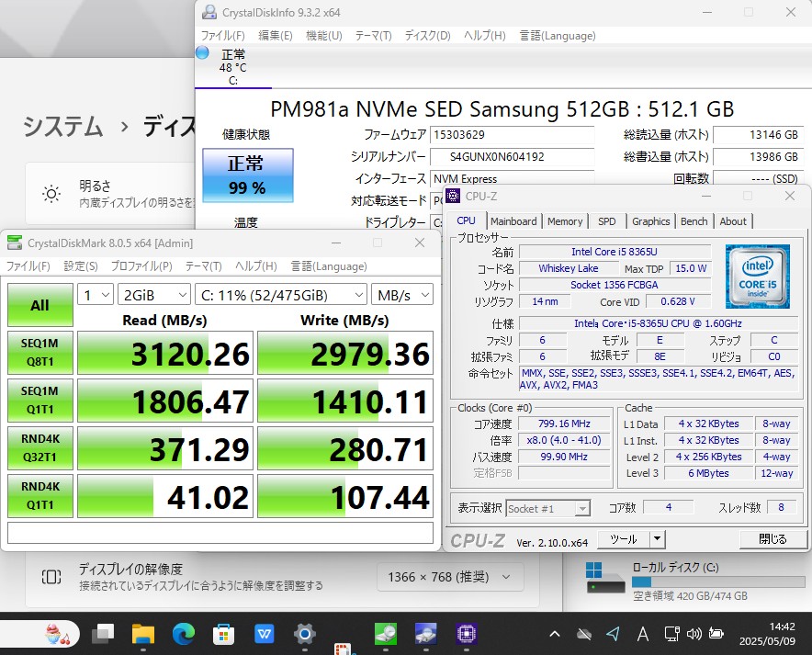Switch to the Memory tab in CPU-Z

565,221
